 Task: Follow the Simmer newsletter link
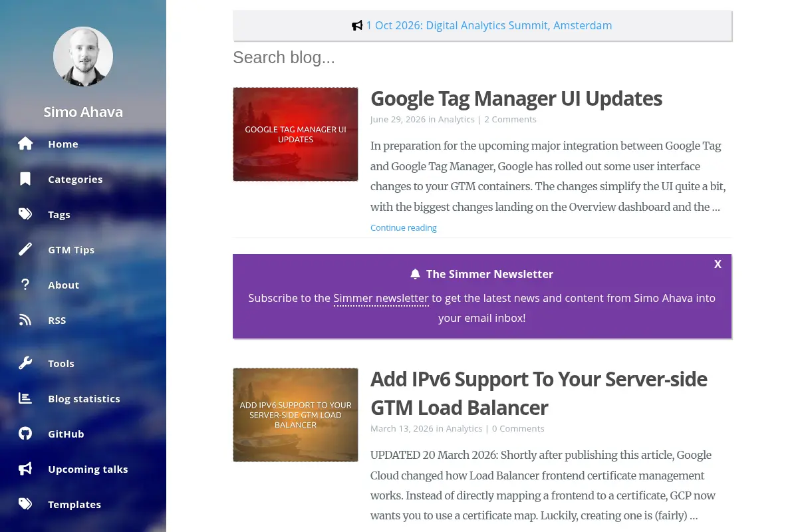(381, 298)
